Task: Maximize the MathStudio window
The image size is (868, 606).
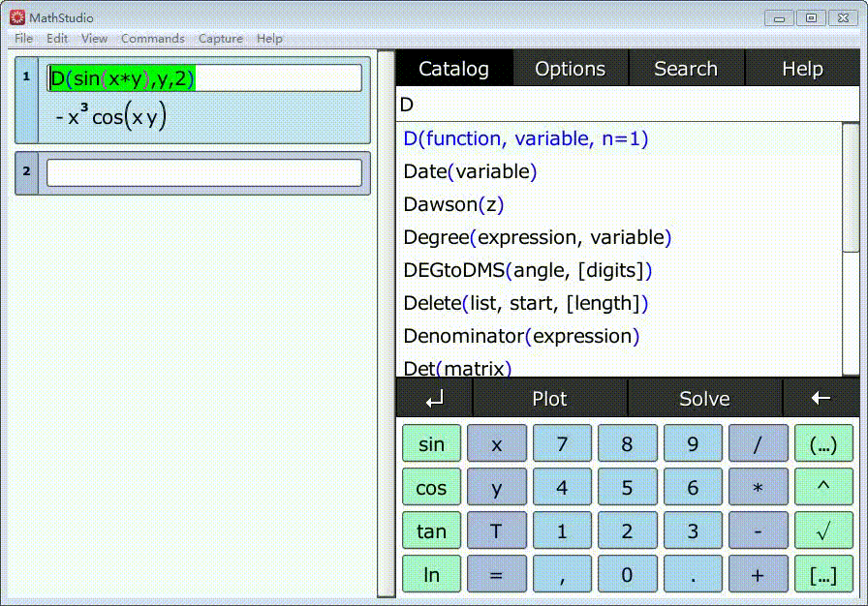Action: pyautogui.click(x=811, y=17)
